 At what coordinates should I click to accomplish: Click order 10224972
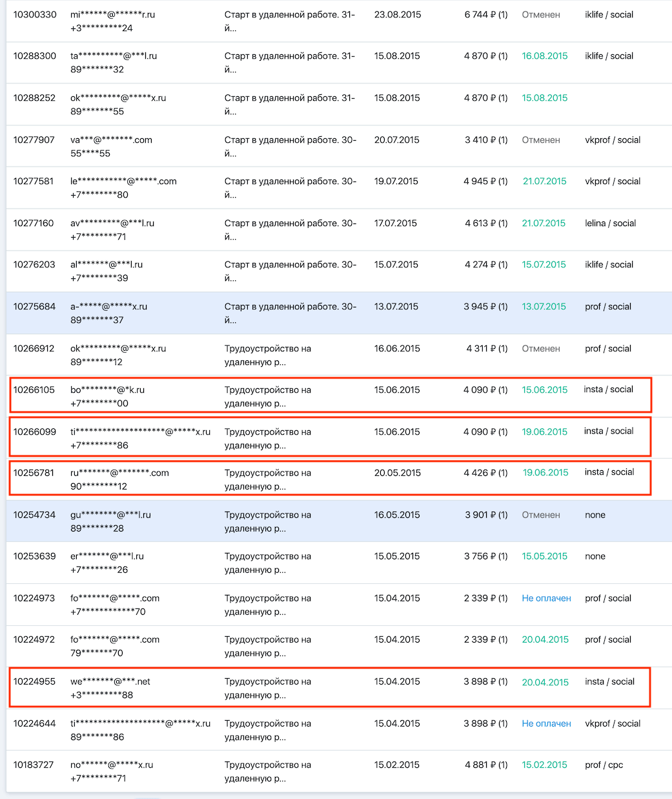34,639
